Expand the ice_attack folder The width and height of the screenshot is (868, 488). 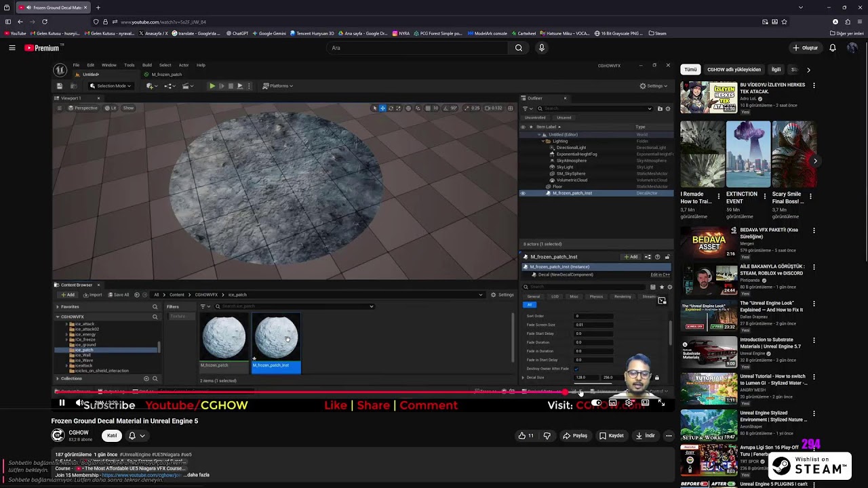(x=67, y=324)
